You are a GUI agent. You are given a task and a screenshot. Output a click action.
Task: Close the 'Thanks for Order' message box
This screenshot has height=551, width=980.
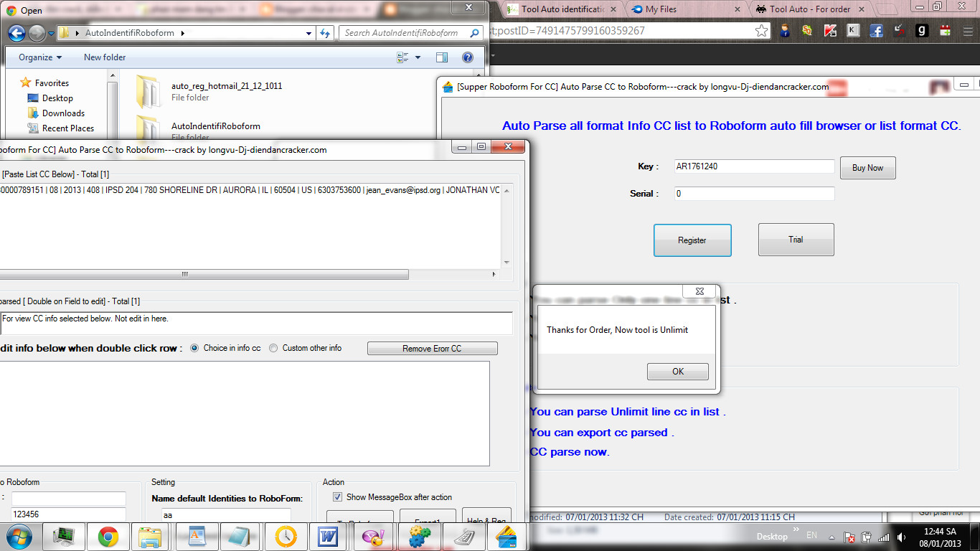(699, 291)
